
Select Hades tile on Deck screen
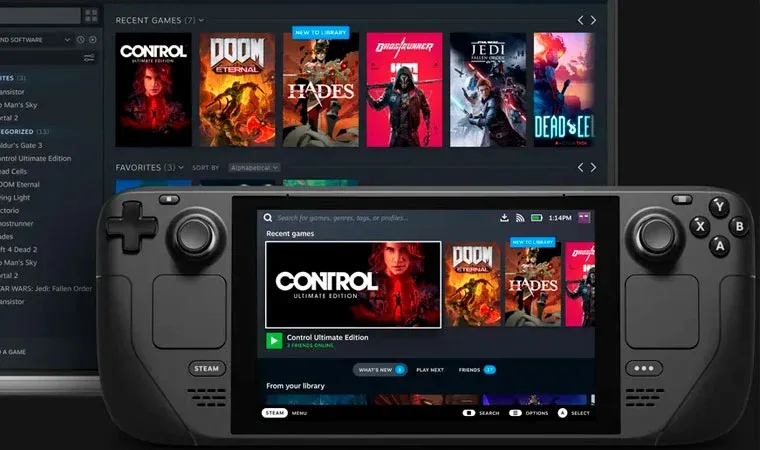tap(533, 285)
